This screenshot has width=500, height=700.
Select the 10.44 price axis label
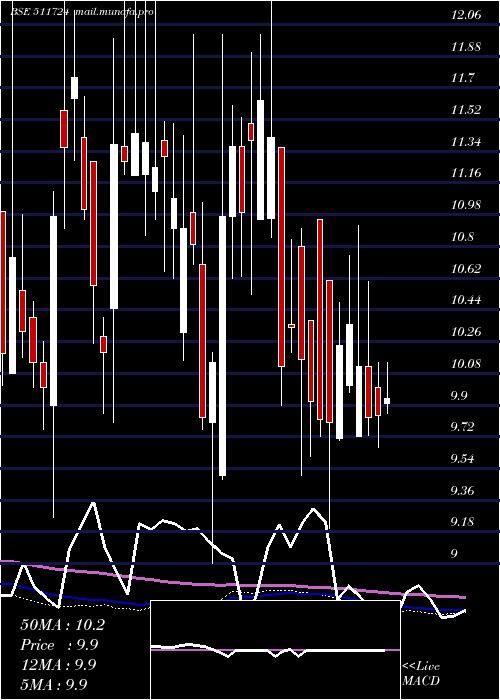point(466,300)
